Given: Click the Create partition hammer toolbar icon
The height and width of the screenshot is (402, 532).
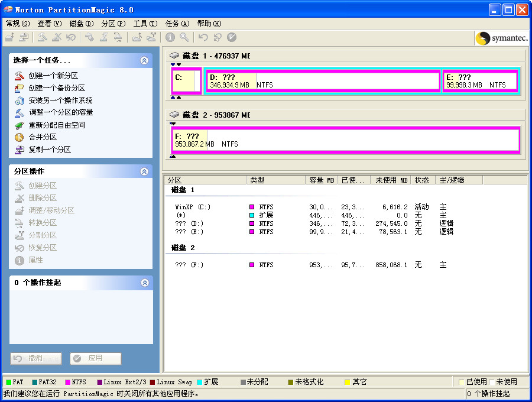Looking at the screenshot, I should pos(43,37).
